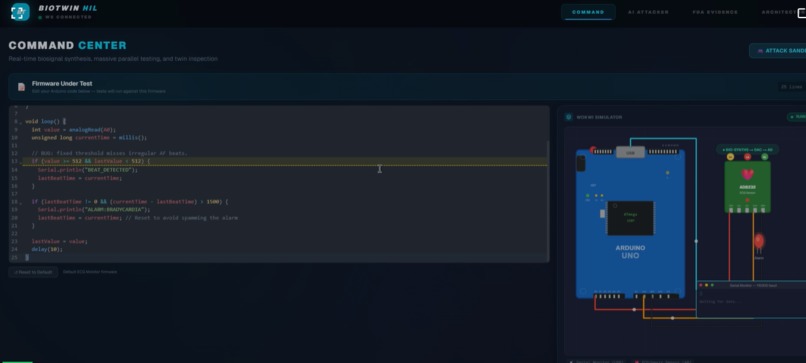Click the "unsigned long currentTime" code line
806x363 pixels.
89,138
